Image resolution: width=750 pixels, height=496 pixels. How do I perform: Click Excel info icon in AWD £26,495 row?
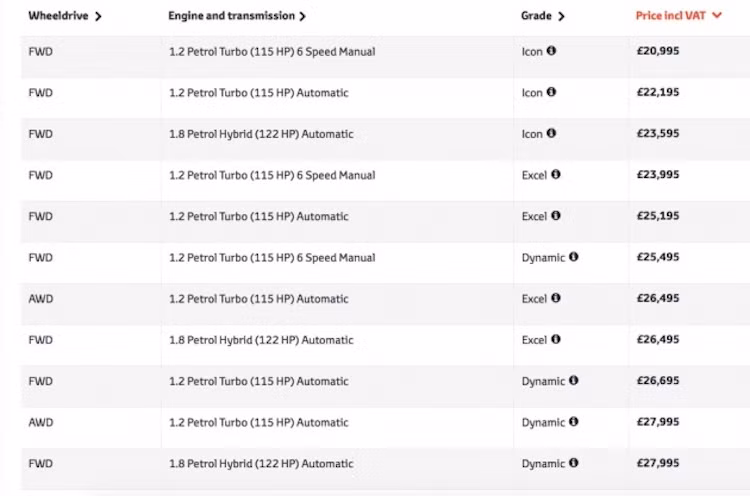pos(556,298)
